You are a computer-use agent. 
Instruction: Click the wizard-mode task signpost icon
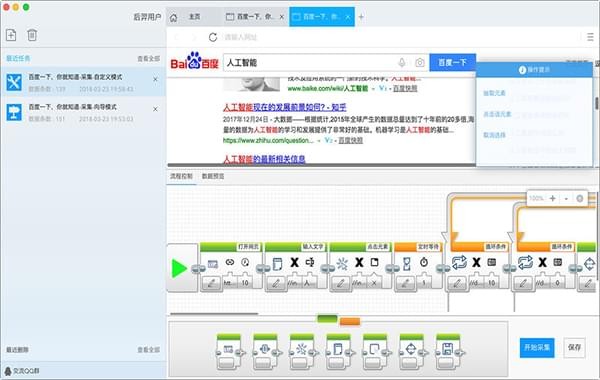(x=14, y=112)
